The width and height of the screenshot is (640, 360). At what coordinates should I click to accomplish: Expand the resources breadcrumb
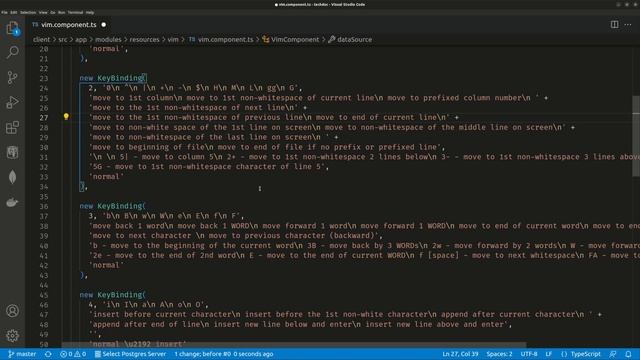(x=144, y=40)
